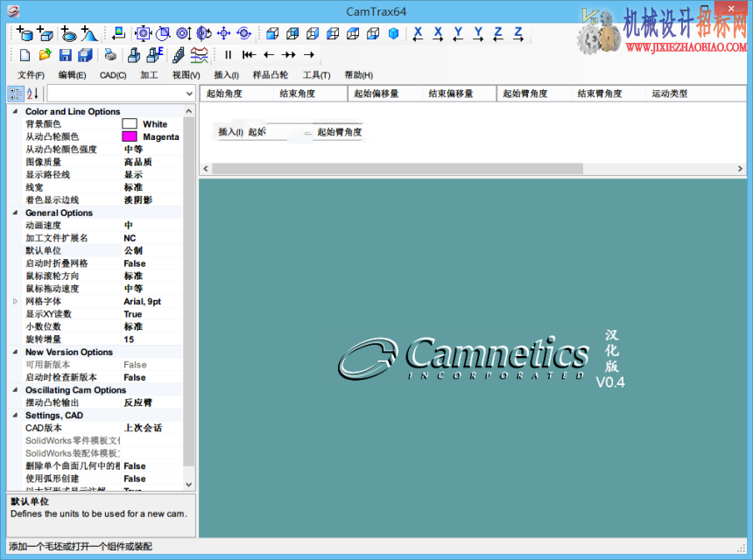Pause the animation
753x560 pixels.
[229, 55]
